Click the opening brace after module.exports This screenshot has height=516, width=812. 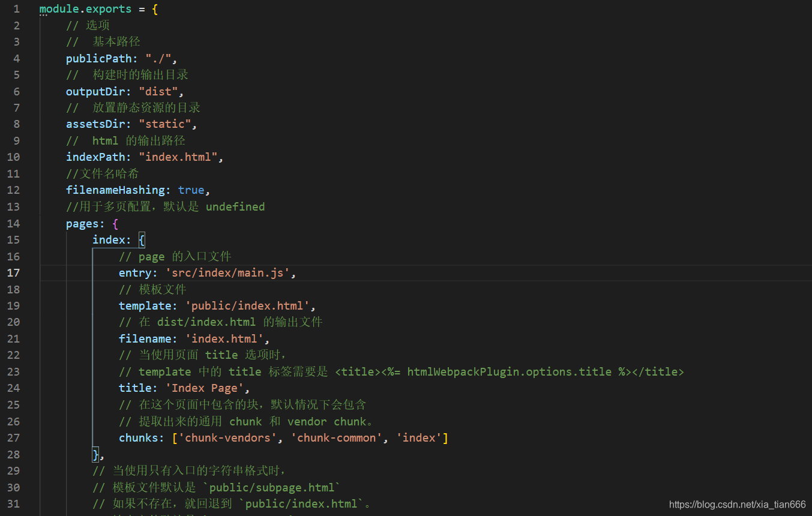click(x=155, y=8)
